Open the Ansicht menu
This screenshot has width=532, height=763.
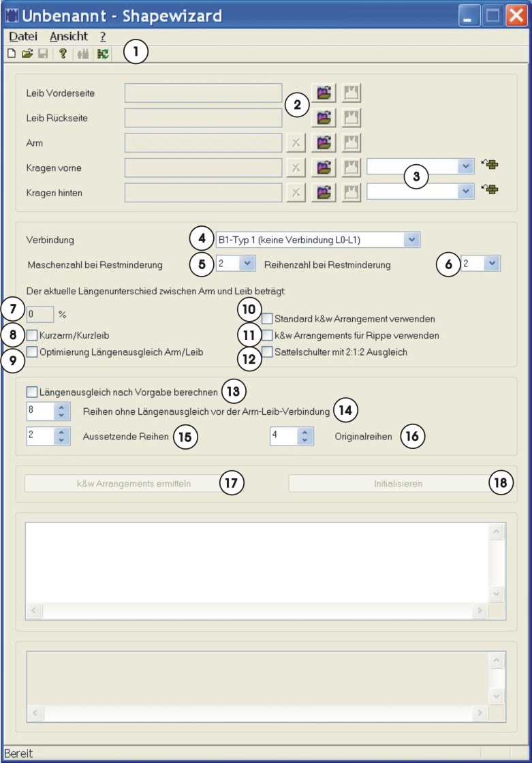69,36
